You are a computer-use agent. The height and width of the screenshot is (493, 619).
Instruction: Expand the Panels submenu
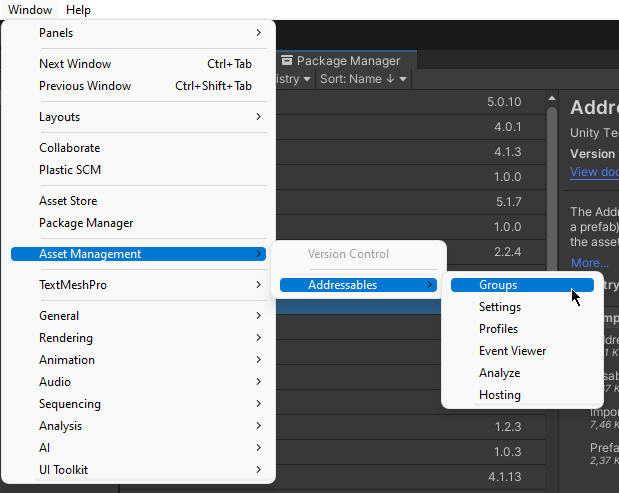139,33
